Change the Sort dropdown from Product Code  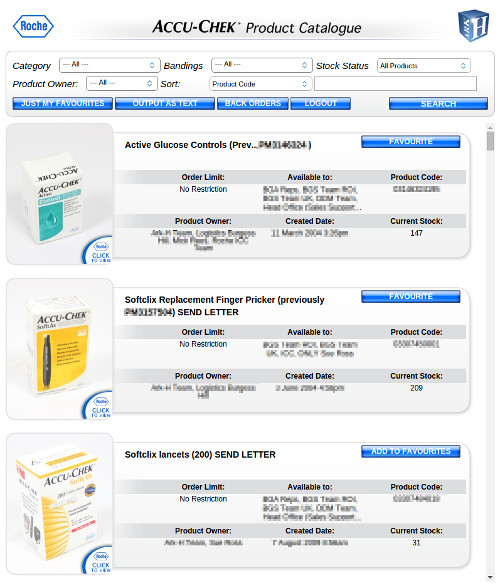261,84
